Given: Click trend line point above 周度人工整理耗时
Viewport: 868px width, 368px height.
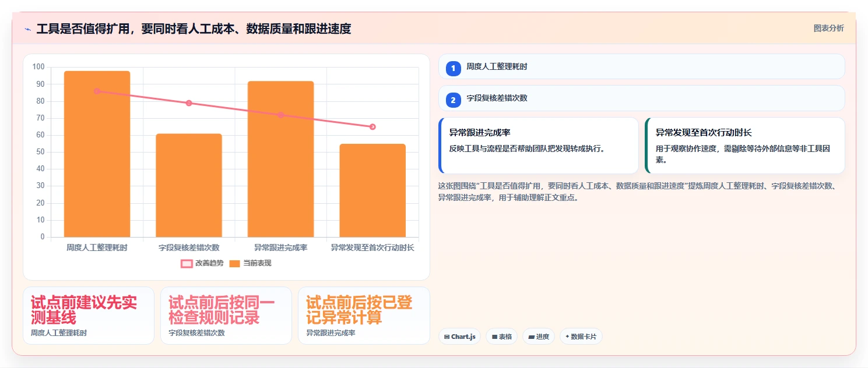Looking at the screenshot, I should coord(97,91).
